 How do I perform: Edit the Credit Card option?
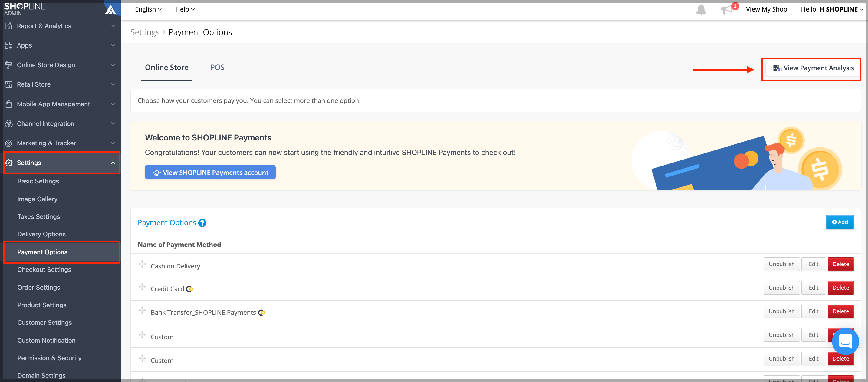coord(814,288)
